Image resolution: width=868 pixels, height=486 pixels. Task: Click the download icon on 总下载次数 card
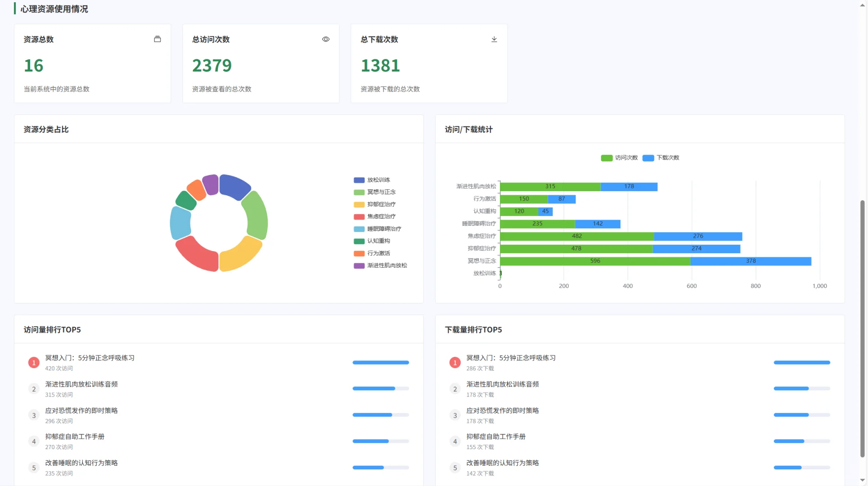pos(494,39)
